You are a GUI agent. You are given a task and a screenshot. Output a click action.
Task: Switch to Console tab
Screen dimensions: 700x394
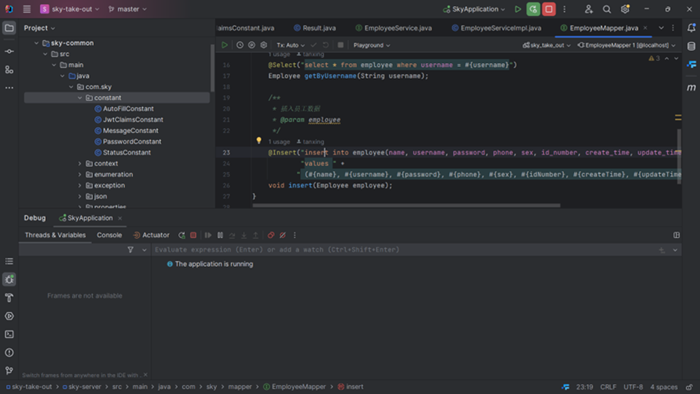pos(109,235)
